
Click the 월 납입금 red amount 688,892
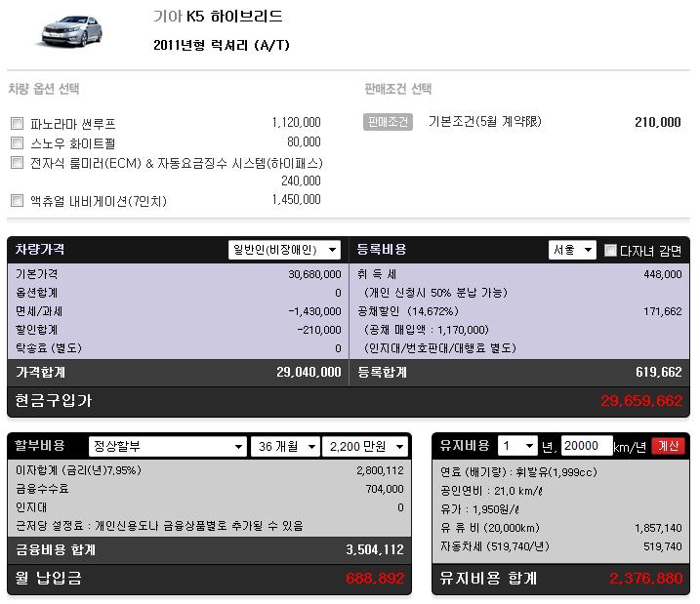(375, 578)
